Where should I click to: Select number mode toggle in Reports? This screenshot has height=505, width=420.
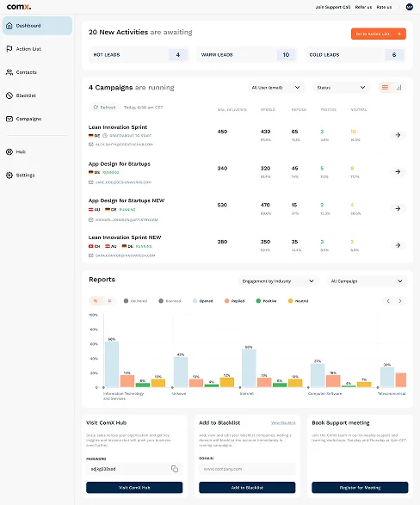coord(109,301)
